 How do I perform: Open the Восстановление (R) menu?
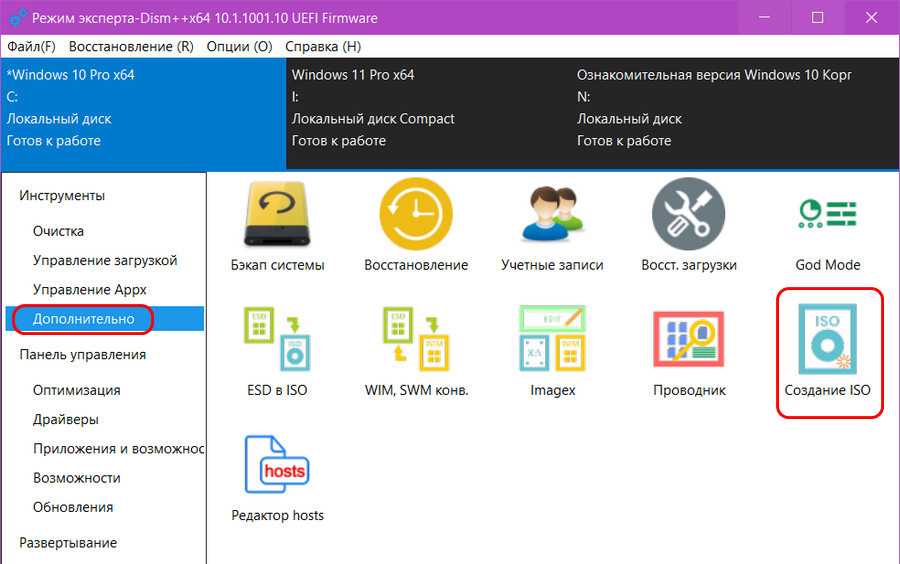click(x=131, y=46)
